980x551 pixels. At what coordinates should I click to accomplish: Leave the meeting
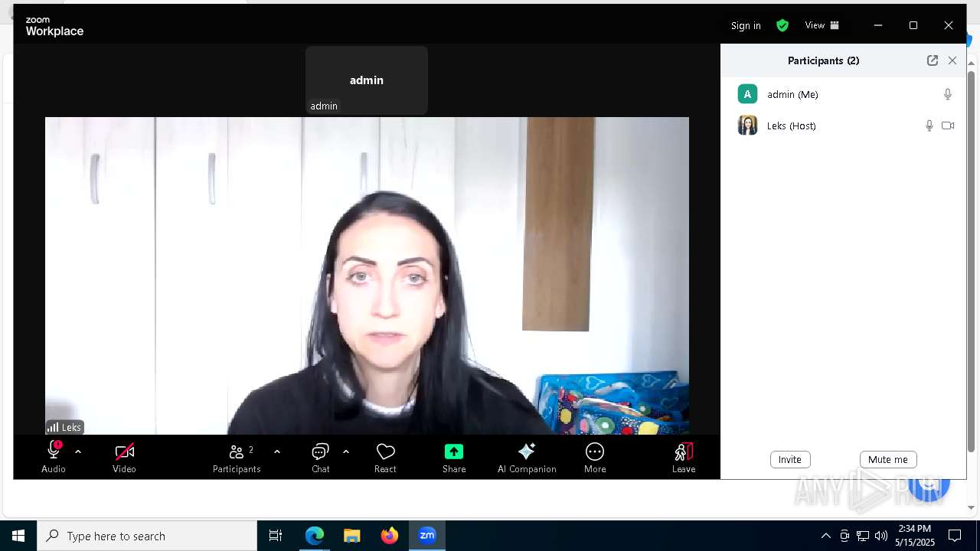pyautogui.click(x=684, y=457)
